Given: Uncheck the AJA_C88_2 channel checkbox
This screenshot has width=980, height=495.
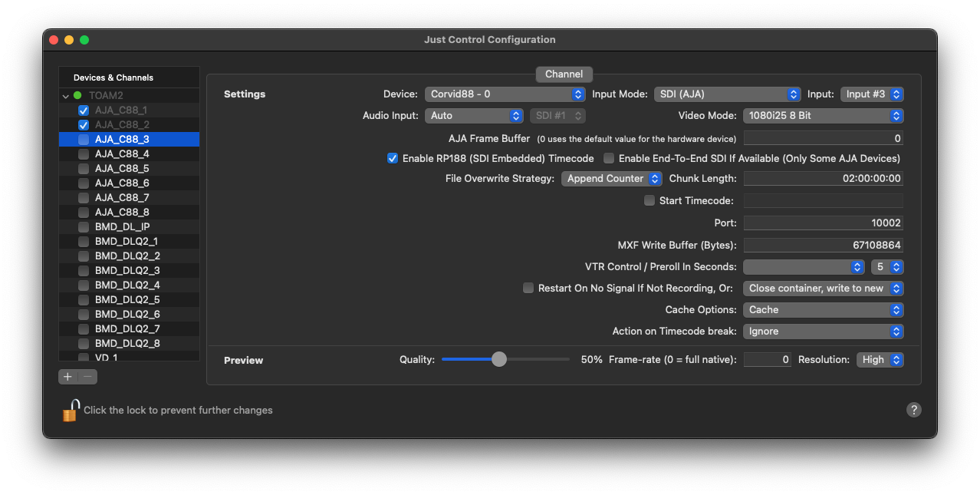Looking at the screenshot, I should (x=84, y=125).
